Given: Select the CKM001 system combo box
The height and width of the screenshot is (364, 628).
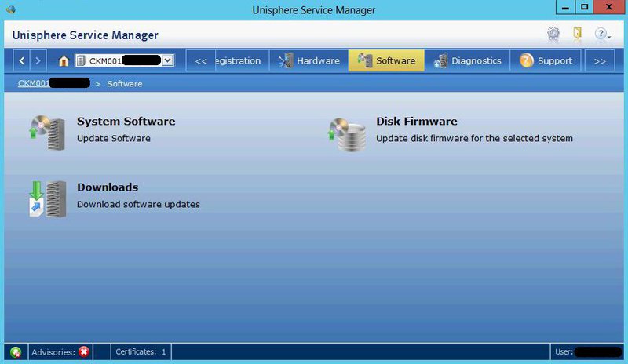Looking at the screenshot, I should pyautogui.click(x=125, y=60).
